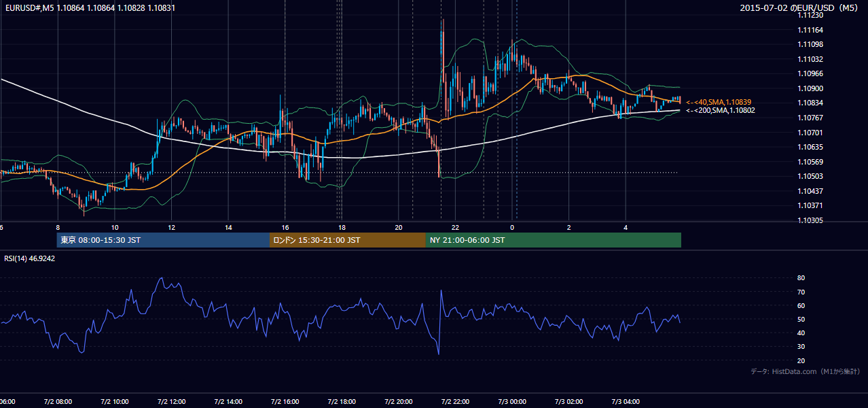This screenshot has width=868, height=408.
Task: Click hour tick 12 under price chart
Action: coord(171,228)
